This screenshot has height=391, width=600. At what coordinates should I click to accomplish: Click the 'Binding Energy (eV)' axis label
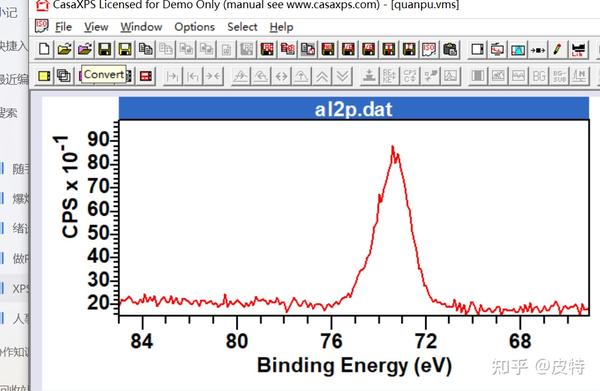click(354, 365)
